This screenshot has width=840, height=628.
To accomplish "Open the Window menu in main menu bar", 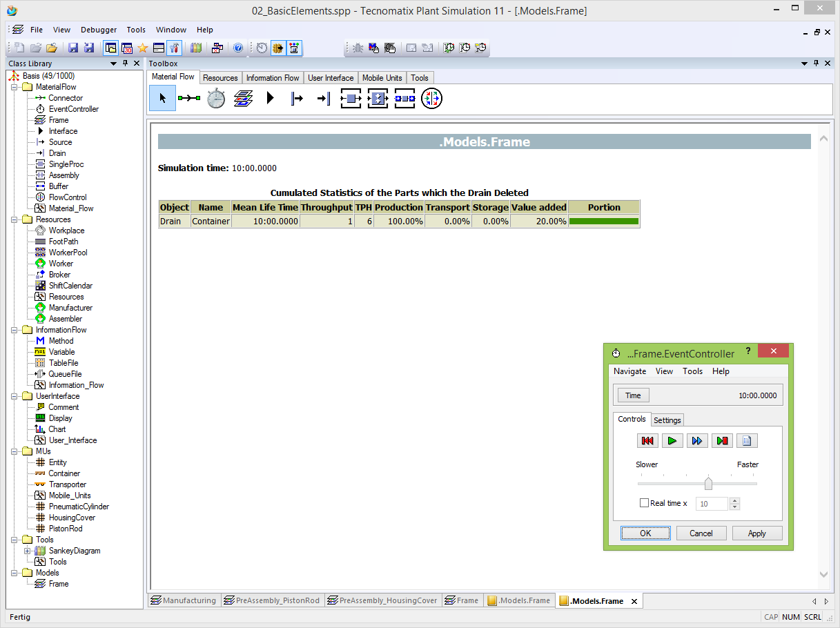I will tap(171, 30).
